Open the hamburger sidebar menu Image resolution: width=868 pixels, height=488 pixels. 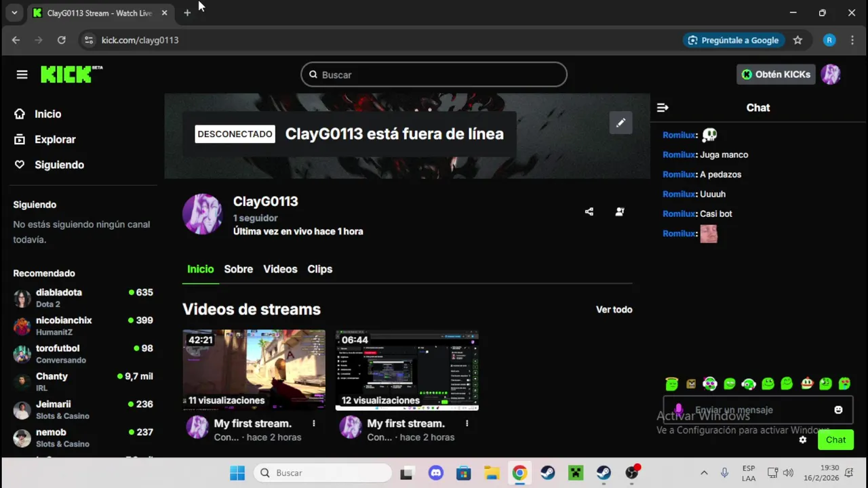(x=22, y=75)
